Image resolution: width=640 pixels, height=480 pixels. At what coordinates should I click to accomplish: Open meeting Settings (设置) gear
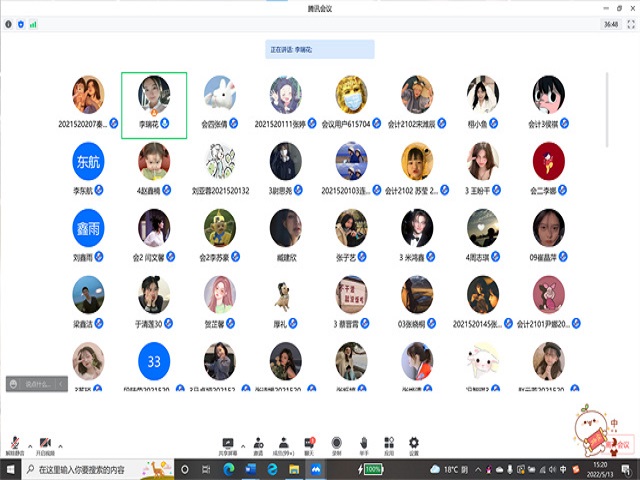pos(413,445)
